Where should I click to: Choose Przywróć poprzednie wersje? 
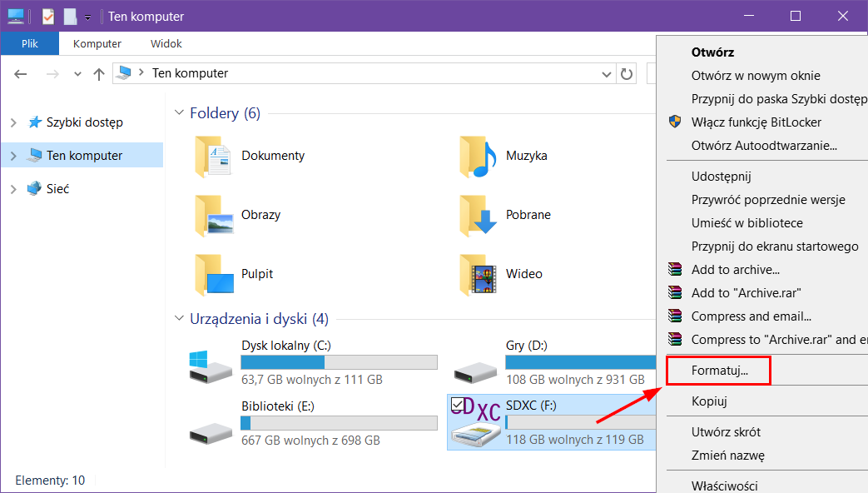tap(767, 199)
